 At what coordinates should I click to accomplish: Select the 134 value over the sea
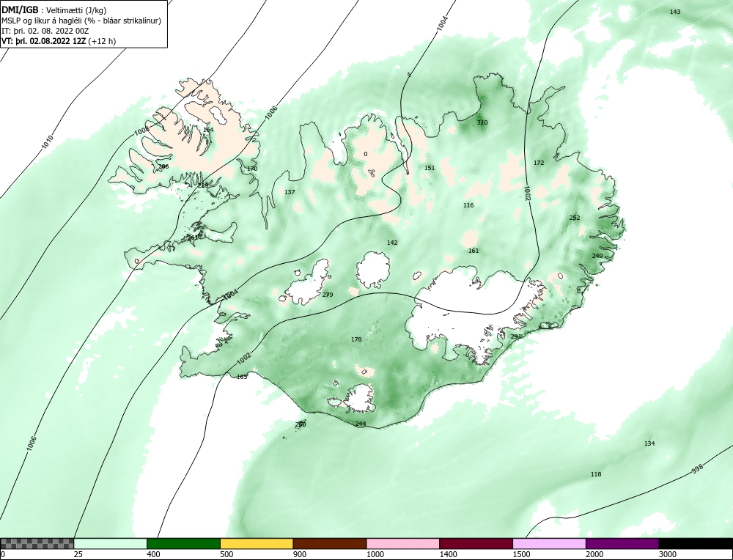coord(649,443)
